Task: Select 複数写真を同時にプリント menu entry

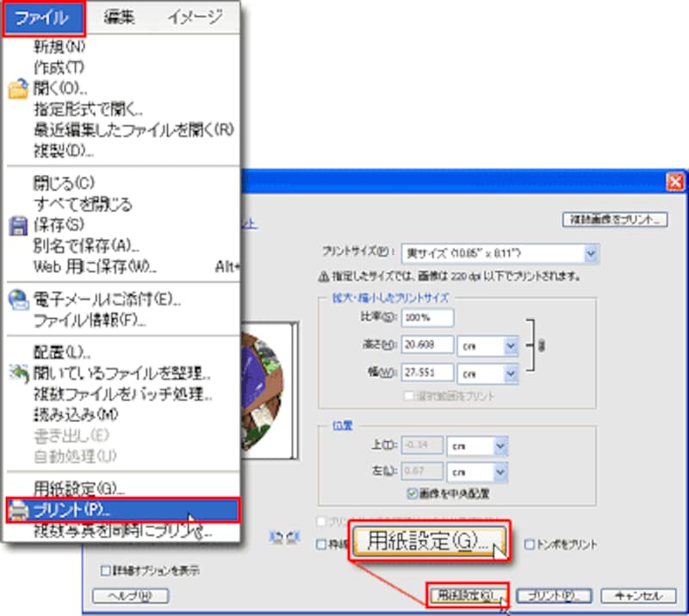Action: (122, 532)
